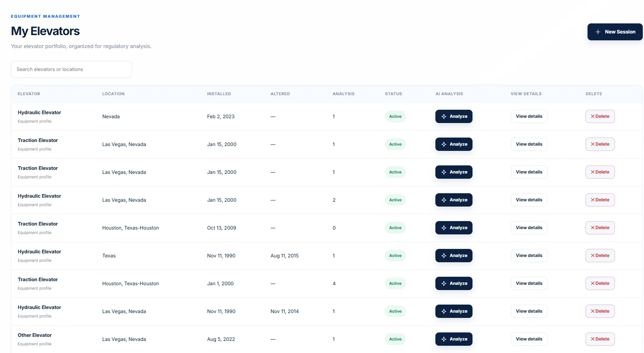Click the sparkle icon in the Oct 13, 2009 row
This screenshot has width=644, height=353.
pyautogui.click(x=444, y=228)
